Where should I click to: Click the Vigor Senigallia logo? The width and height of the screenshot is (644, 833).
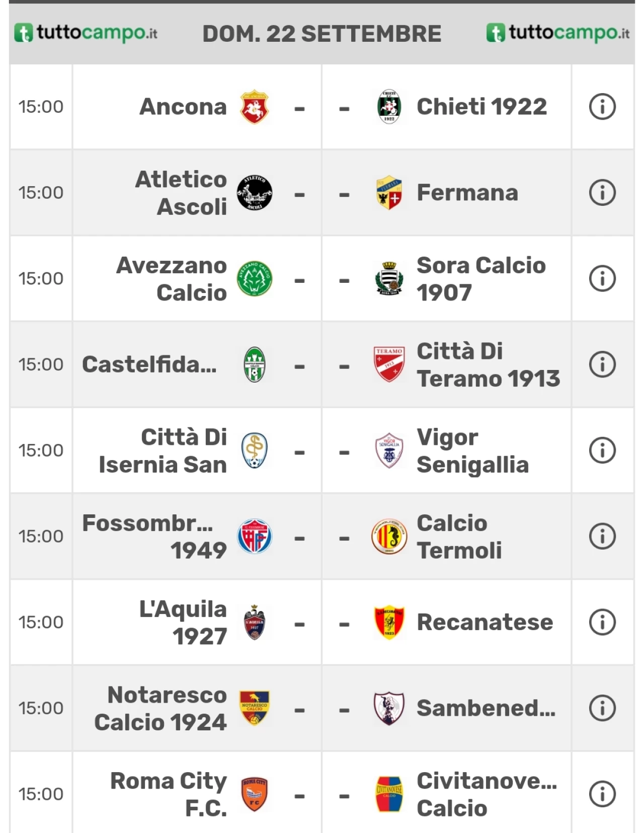click(389, 450)
